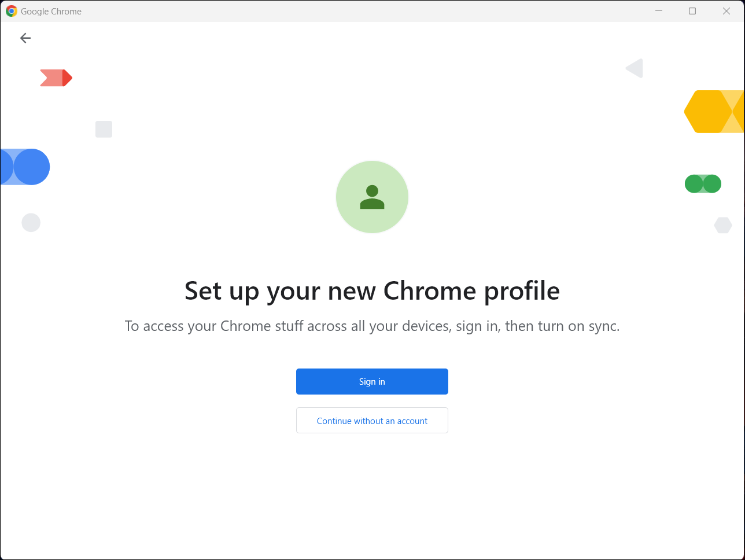Click the back arrow at top left
Image resolution: width=745 pixels, height=560 pixels.
click(25, 38)
